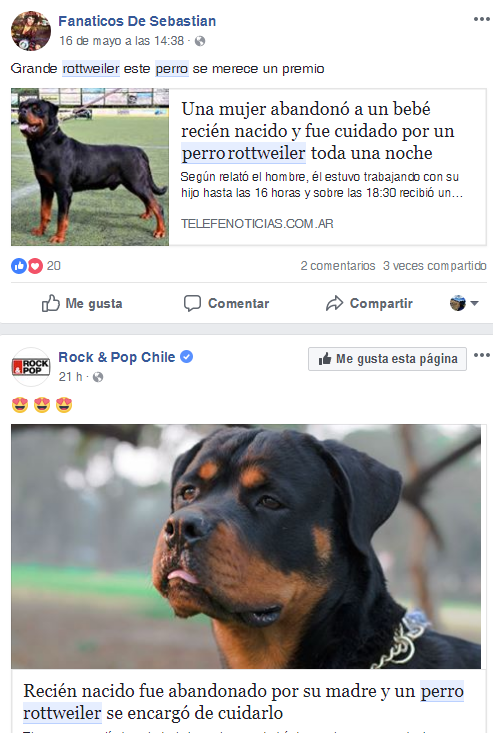Screen dimensions: 495x733
Task: Click the red heart reaction icon
Action: click(35, 266)
